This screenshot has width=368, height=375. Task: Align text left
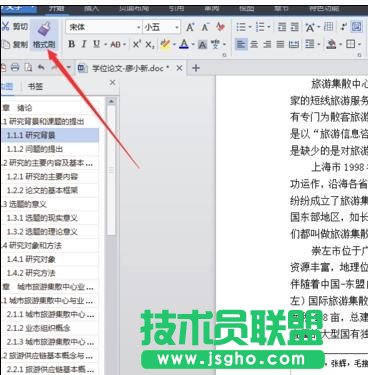(241, 44)
